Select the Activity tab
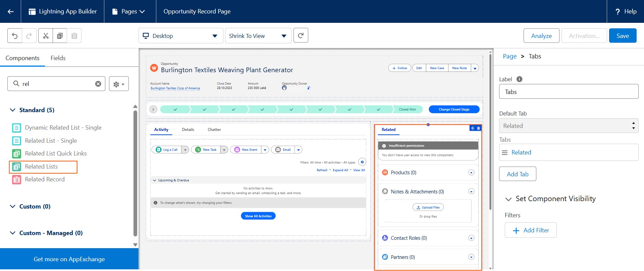The height and width of the screenshot is (271, 644). point(161,130)
